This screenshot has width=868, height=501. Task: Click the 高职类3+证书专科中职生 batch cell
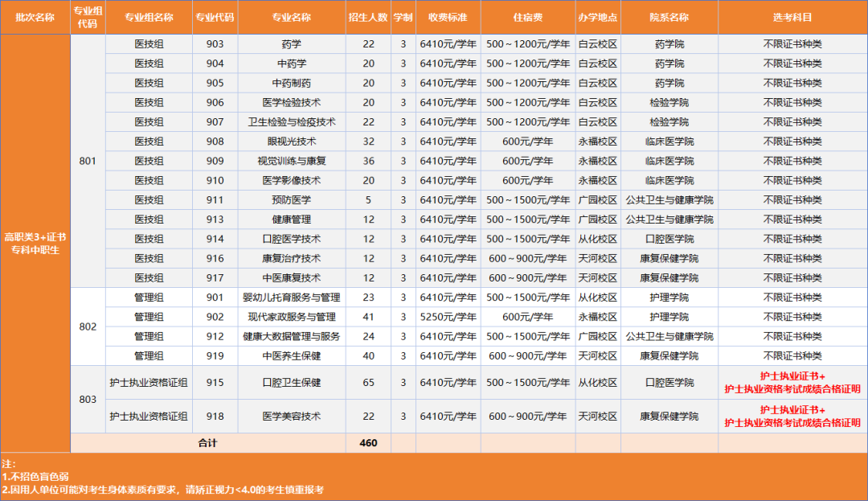[x=35, y=243]
